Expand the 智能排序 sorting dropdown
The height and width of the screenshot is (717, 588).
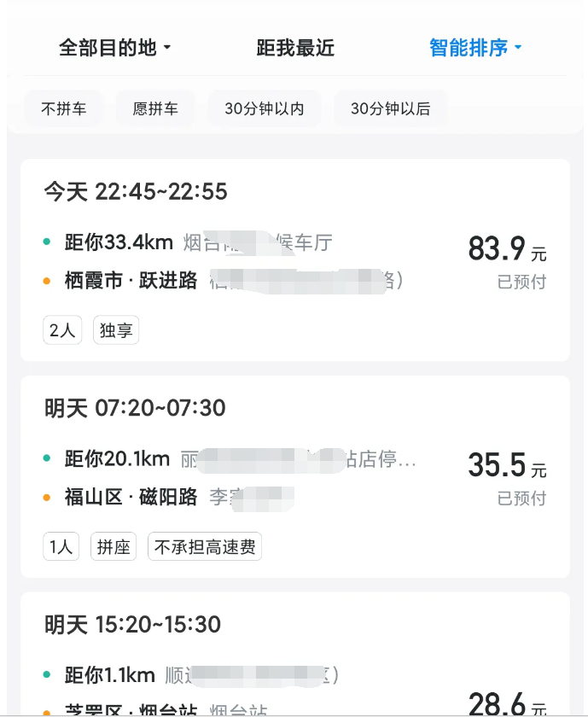coord(475,48)
